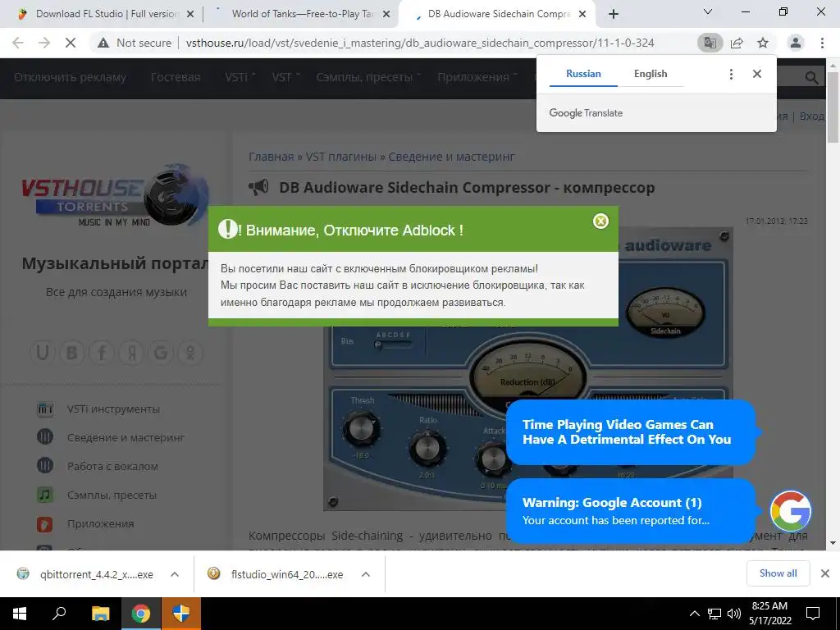This screenshot has height=630, width=840.
Task: Click the Google G social icon
Action: coord(161,353)
